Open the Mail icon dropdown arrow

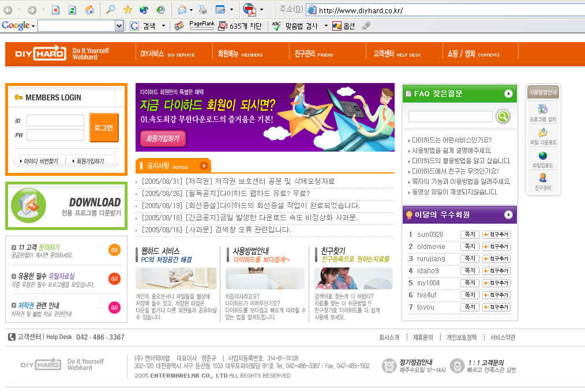(191, 10)
